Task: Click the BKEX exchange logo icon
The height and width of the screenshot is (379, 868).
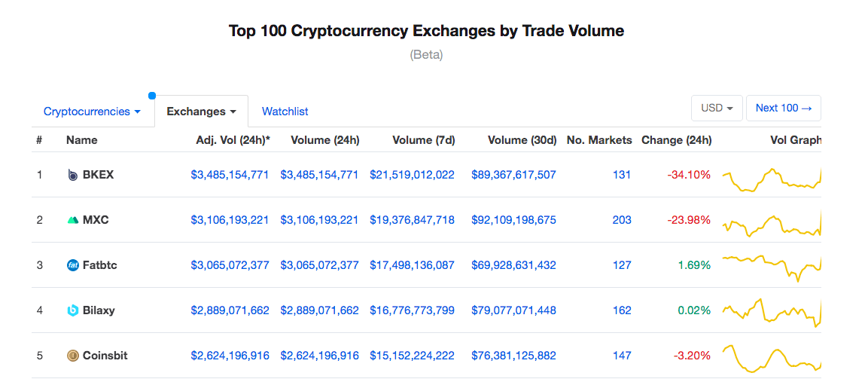Action: coord(72,175)
